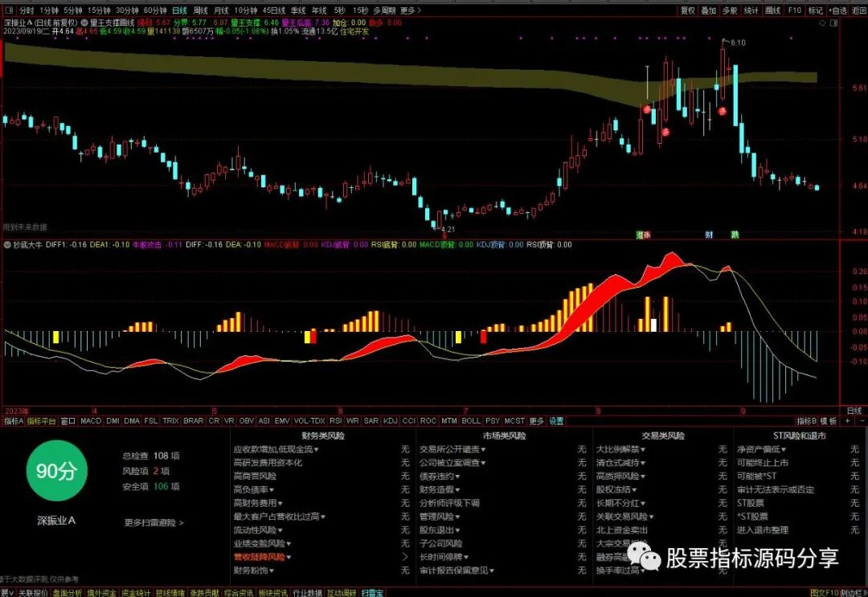The width and height of the screenshot is (868, 597).
Task: Click the F10 button in top bar
Action: [794, 10]
